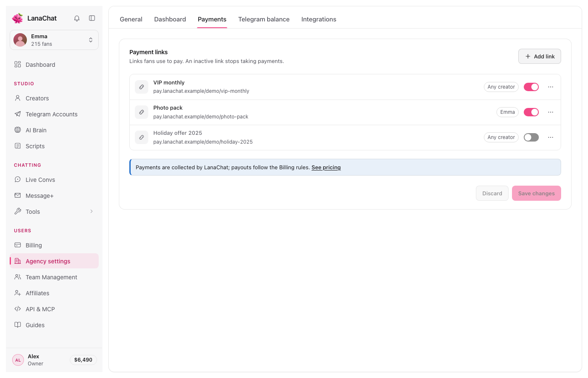The height and width of the screenshot is (378, 588).
Task: Click link icon of Holiday offer 2025
Action: [142, 137]
